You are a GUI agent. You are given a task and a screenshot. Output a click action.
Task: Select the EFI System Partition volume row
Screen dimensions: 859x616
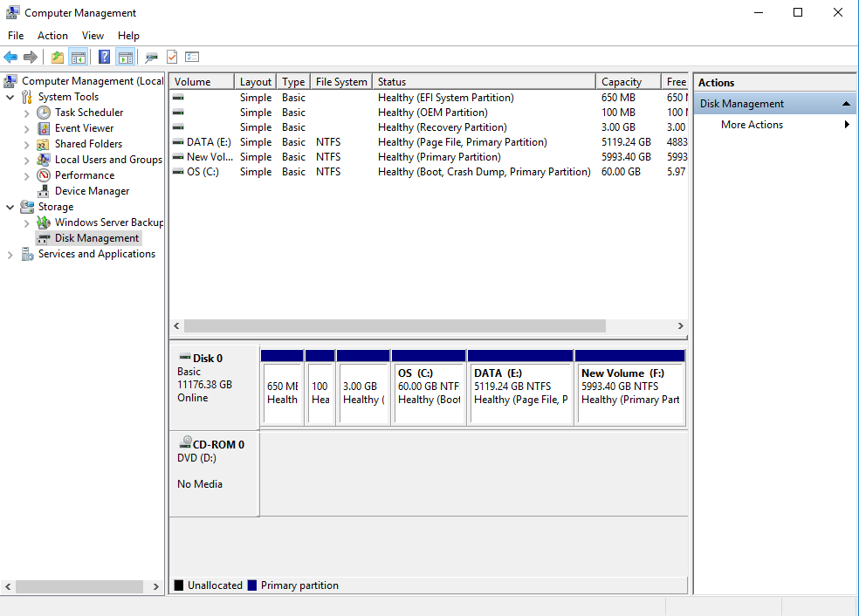(x=429, y=98)
